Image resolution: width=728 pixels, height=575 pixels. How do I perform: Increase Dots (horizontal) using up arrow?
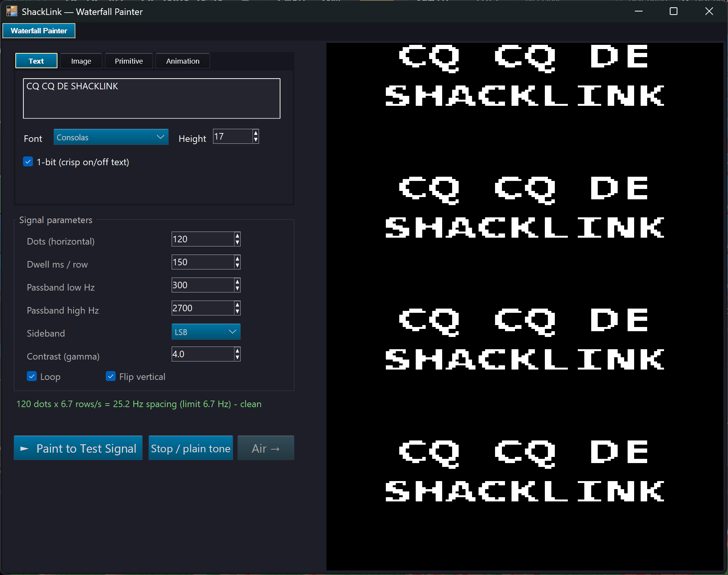[x=238, y=236]
